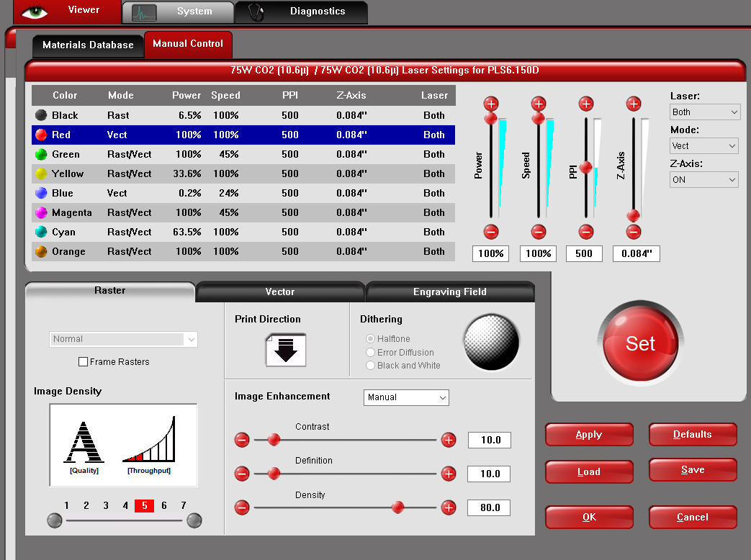
Task: Open the Engraving Field tab
Action: click(x=450, y=292)
